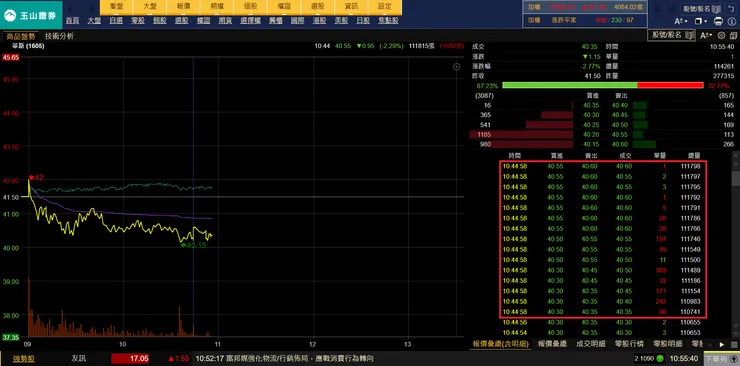Switch to the 商品盤勢 tab

click(x=21, y=36)
